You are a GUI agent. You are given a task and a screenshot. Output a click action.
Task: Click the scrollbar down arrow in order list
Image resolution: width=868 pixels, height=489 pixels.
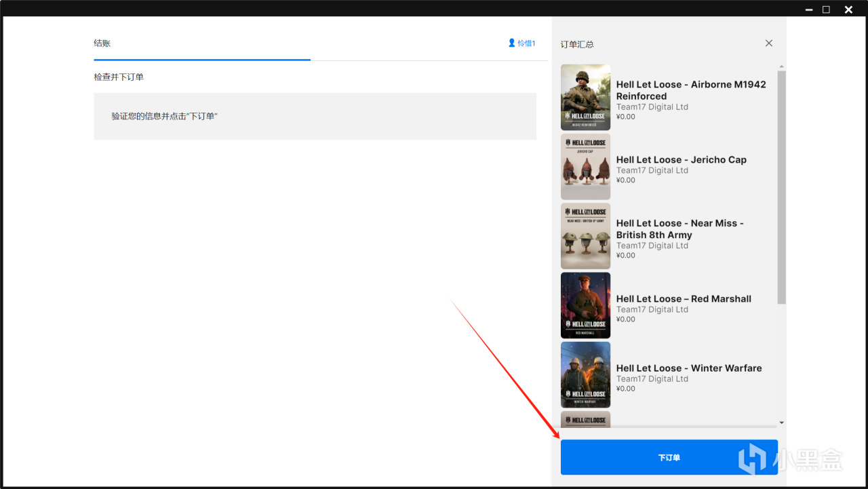tap(781, 423)
